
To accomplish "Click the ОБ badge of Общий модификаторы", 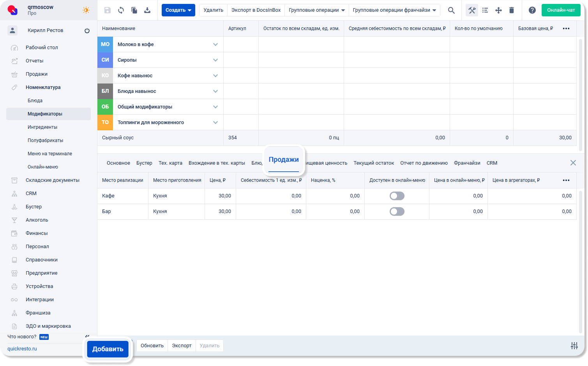I will click(105, 107).
